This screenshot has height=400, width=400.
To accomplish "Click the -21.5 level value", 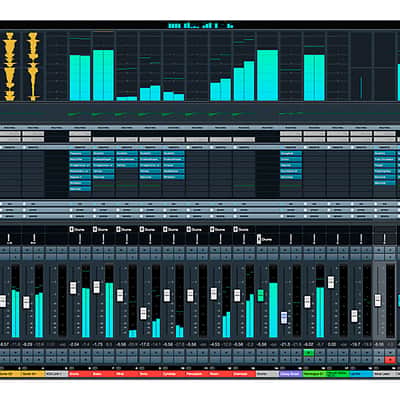I will coord(286,344).
